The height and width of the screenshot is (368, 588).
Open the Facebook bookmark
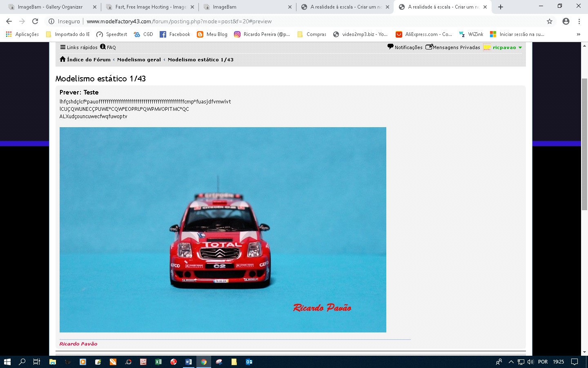point(175,34)
